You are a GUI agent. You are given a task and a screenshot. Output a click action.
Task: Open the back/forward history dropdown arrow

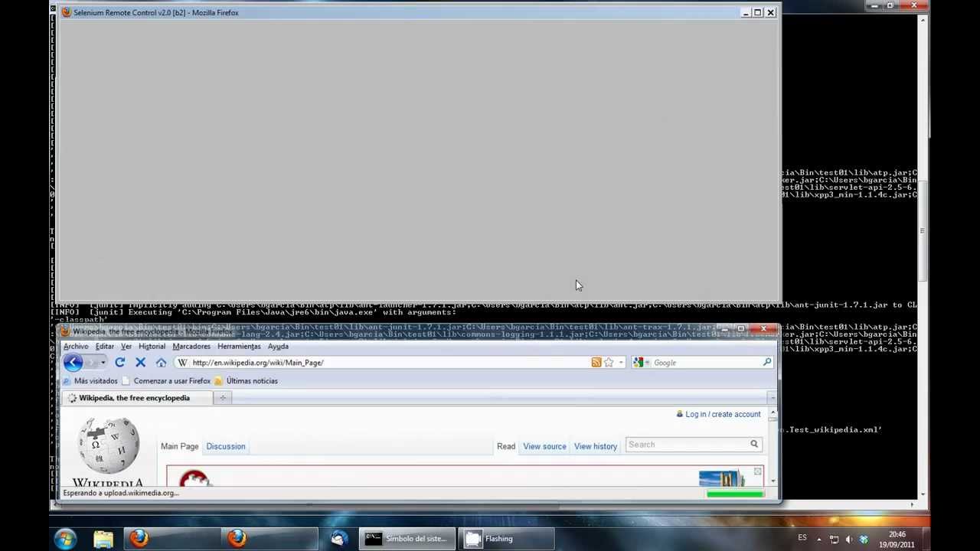tap(103, 363)
